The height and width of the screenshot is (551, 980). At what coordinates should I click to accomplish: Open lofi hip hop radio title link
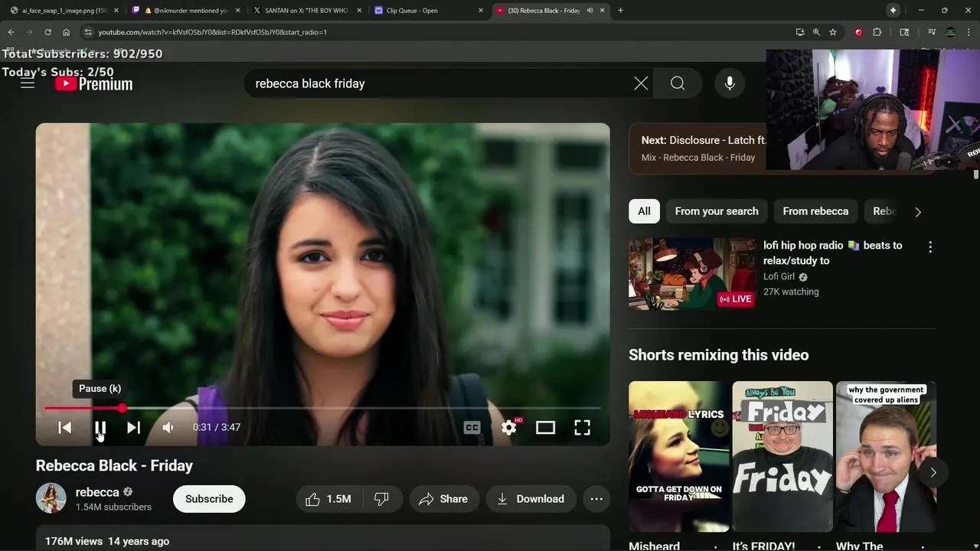pyautogui.click(x=832, y=253)
